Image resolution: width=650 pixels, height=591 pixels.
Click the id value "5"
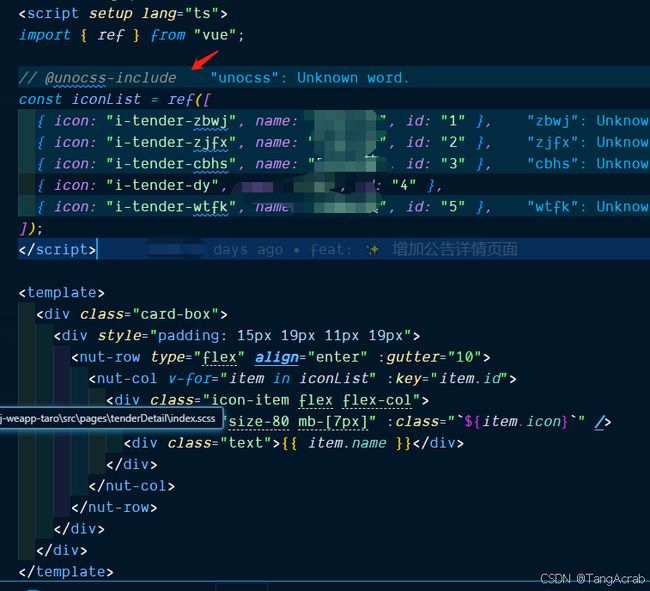pyautogui.click(x=453, y=206)
